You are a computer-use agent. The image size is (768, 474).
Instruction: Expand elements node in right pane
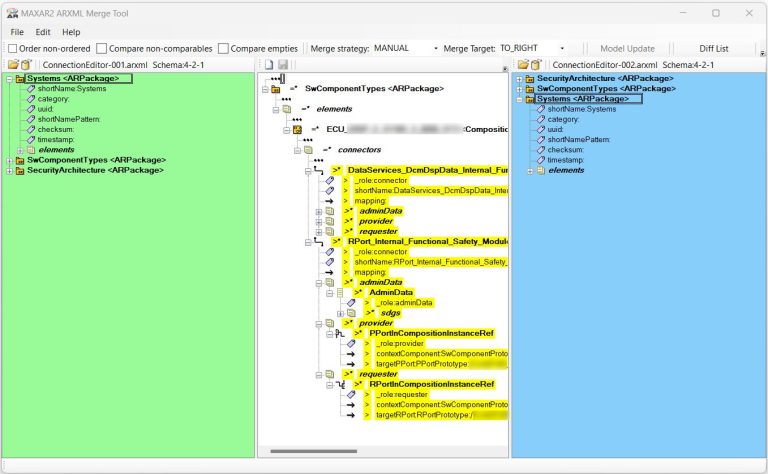pos(530,171)
